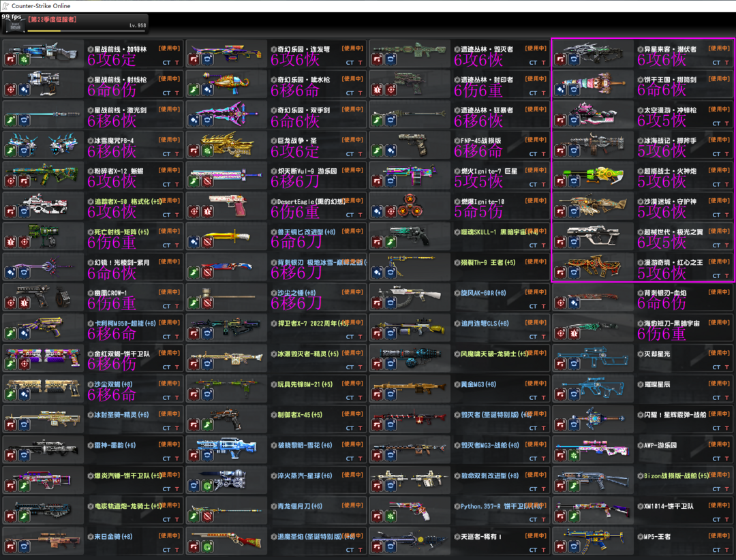Click the 燃爆Ignite-10 grenade image

coord(410,205)
